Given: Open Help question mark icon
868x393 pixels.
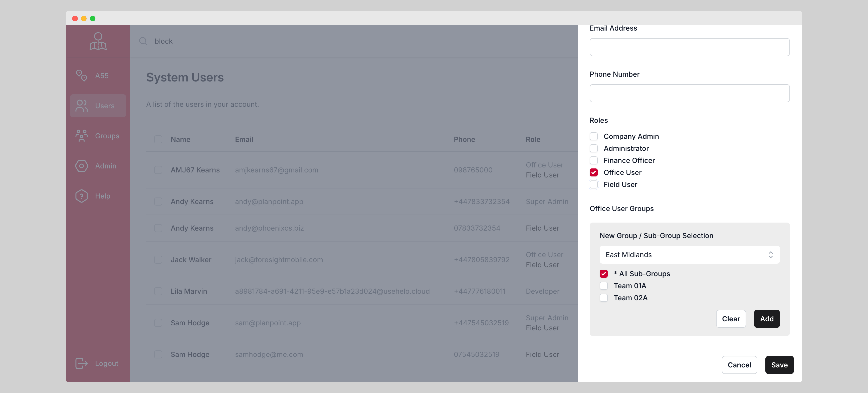Looking at the screenshot, I should tap(81, 196).
